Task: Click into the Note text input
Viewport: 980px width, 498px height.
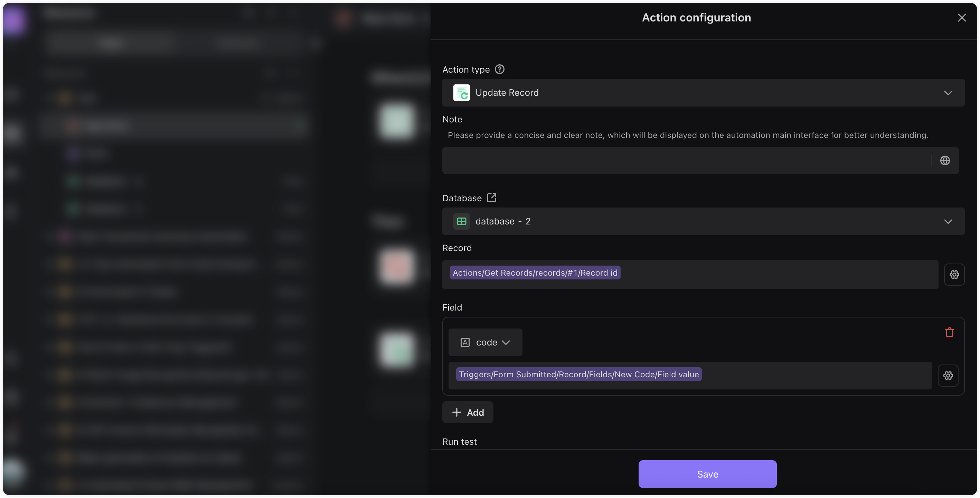Action: pyautogui.click(x=687, y=160)
